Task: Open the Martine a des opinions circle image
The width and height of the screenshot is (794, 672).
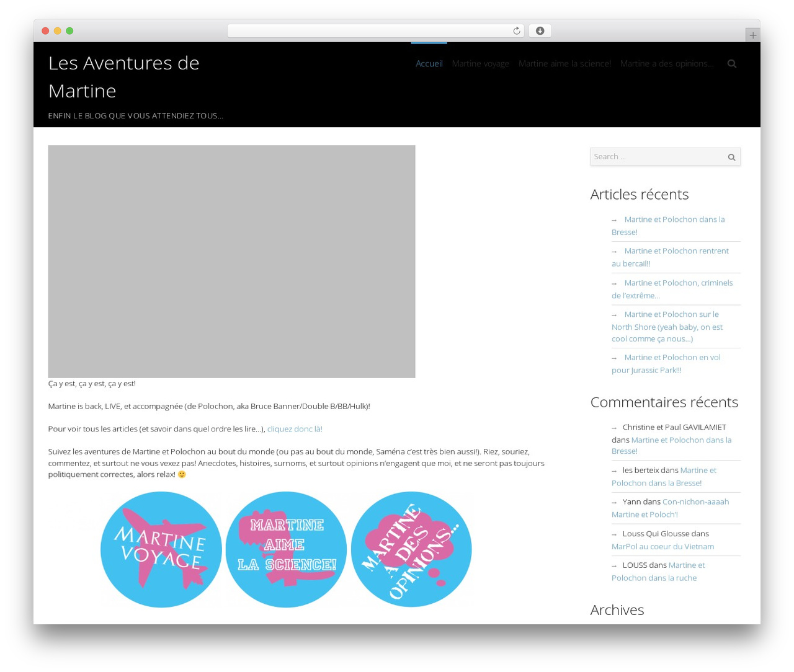Action: (411, 549)
